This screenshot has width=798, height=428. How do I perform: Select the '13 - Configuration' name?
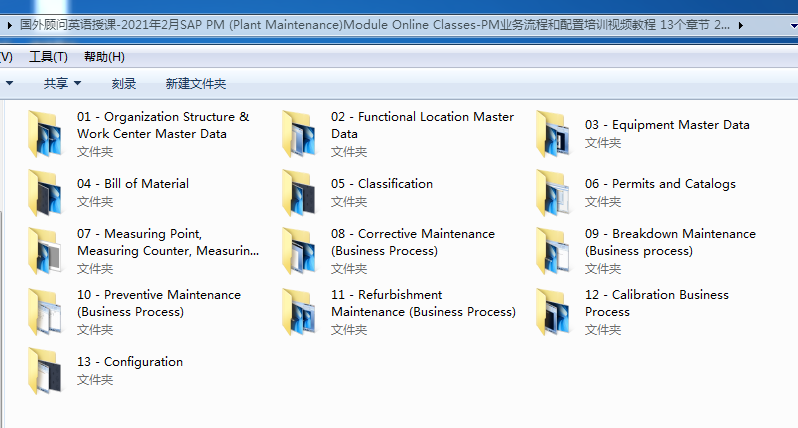pyautogui.click(x=130, y=362)
